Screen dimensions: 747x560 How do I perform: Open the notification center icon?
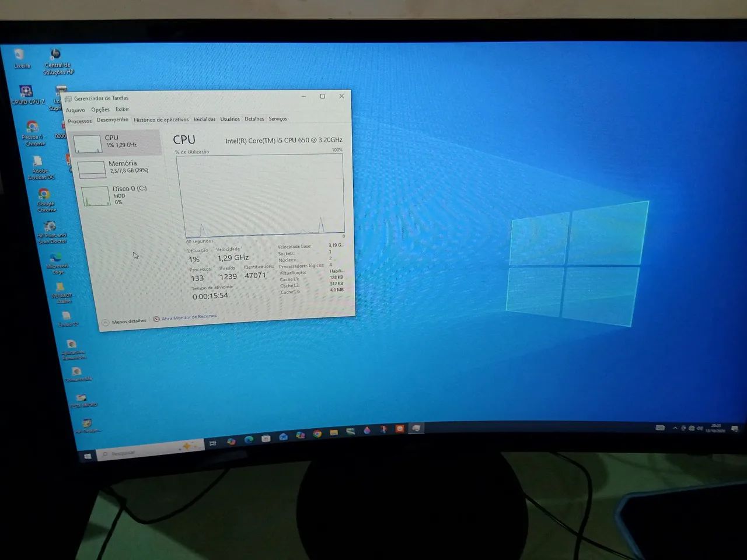(x=735, y=429)
